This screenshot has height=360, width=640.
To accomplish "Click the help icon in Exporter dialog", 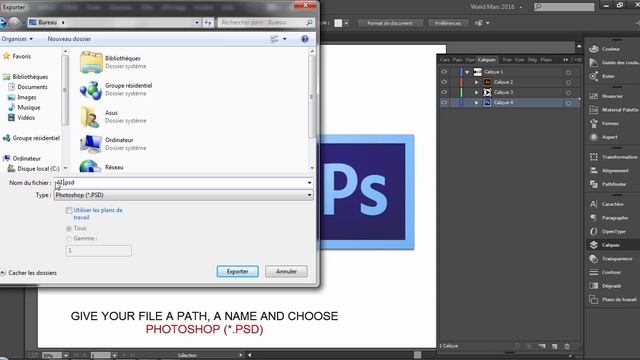I will pyautogui.click(x=304, y=39).
